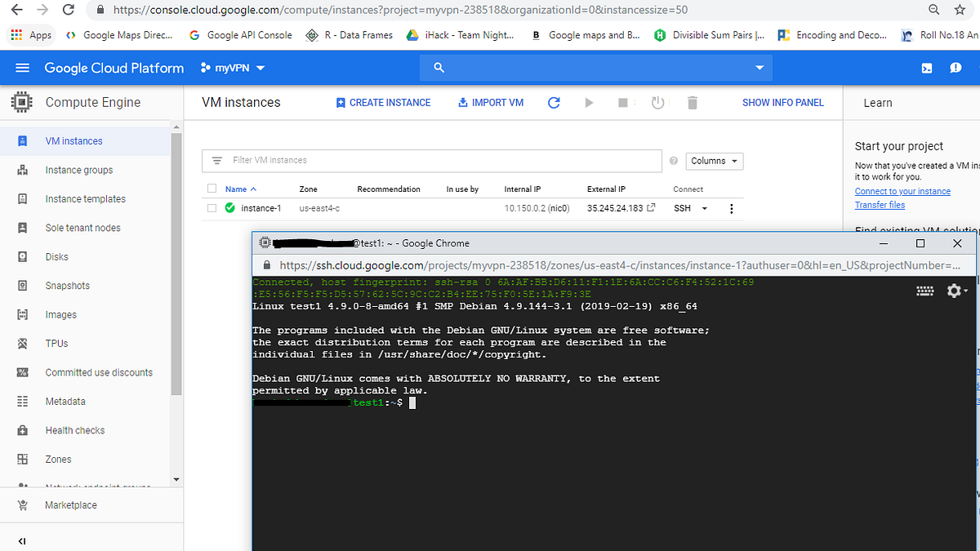Open the SSH window keyboard icon
The height and width of the screenshot is (551, 980).
coord(925,290)
